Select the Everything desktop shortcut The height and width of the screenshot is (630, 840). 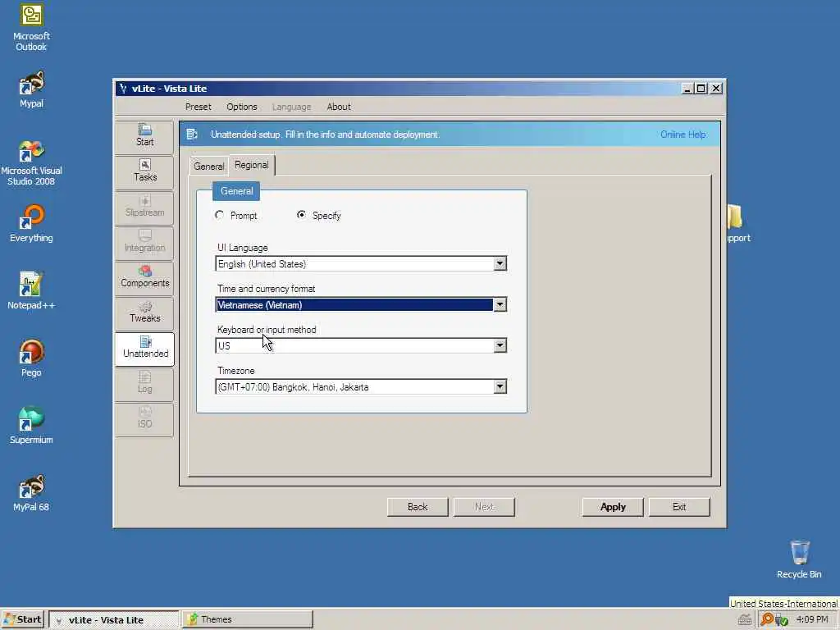(31, 224)
